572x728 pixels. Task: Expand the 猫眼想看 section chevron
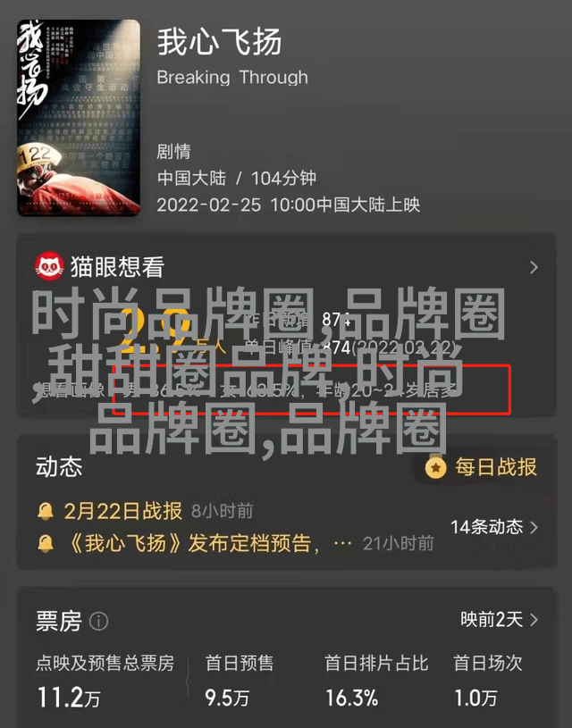tap(534, 267)
